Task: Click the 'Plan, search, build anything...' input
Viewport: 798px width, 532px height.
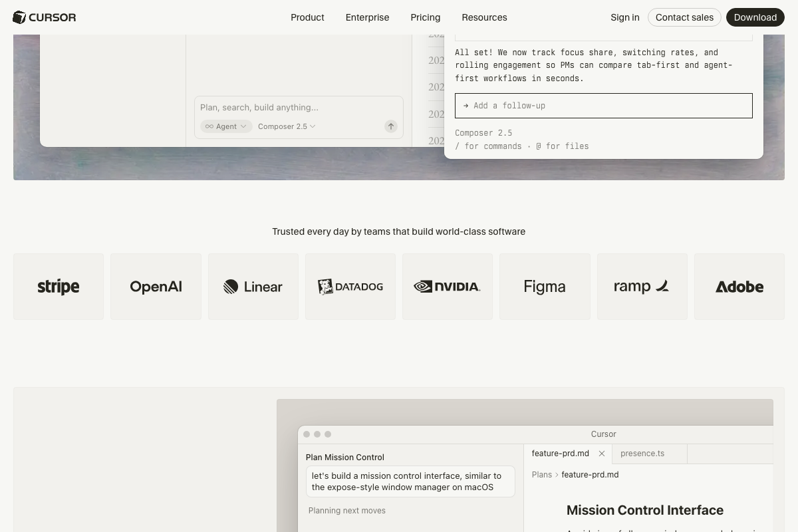Action: (299, 107)
